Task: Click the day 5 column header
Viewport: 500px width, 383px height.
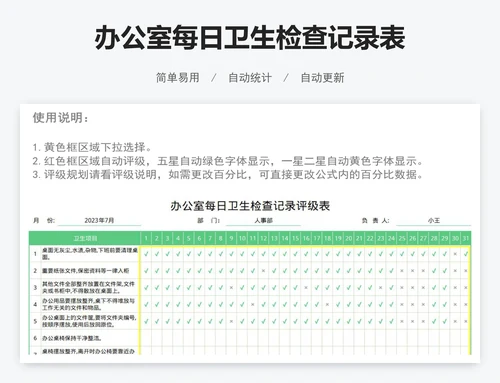Action: tap(189, 238)
